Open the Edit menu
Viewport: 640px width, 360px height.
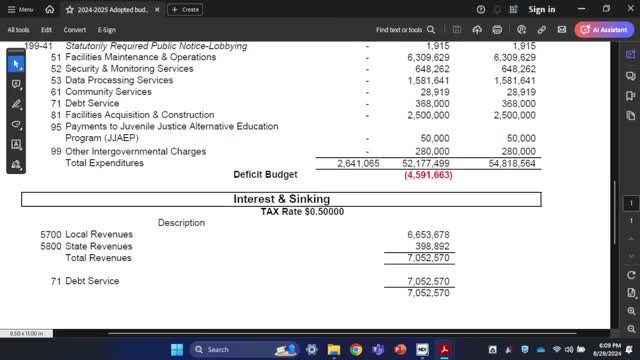click(x=46, y=30)
